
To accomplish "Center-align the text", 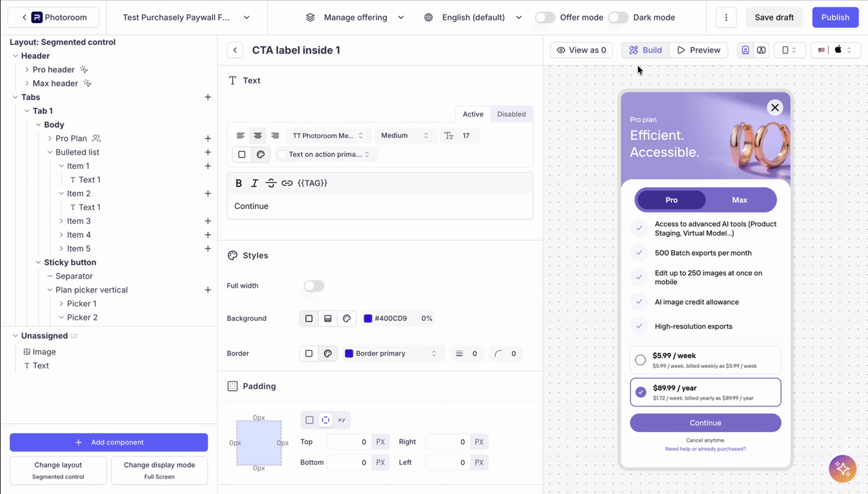I will 258,136.
